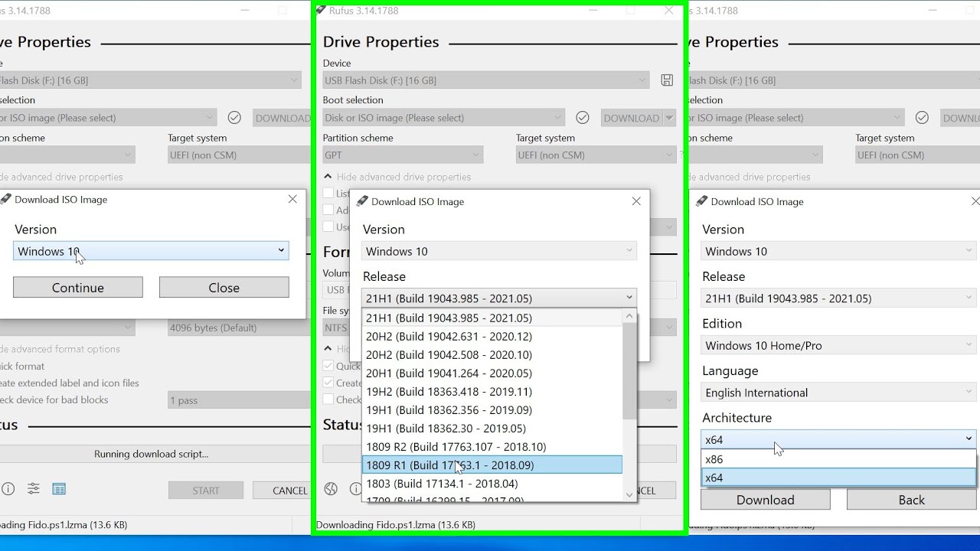The image size is (980, 551).
Task: Click the info icon next to globe in middle window
Action: (355, 489)
